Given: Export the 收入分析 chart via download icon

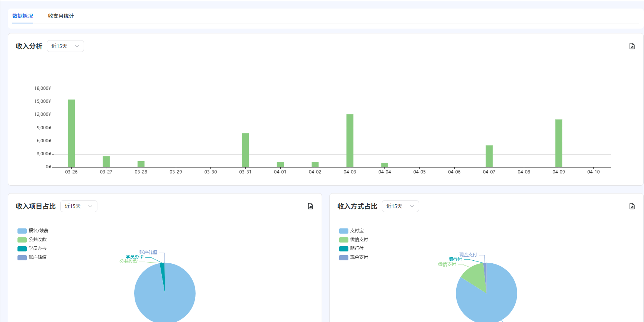Looking at the screenshot, I should click(632, 46).
